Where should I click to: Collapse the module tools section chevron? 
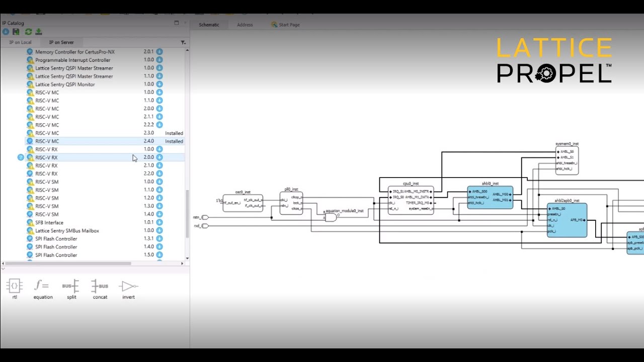tap(4, 268)
